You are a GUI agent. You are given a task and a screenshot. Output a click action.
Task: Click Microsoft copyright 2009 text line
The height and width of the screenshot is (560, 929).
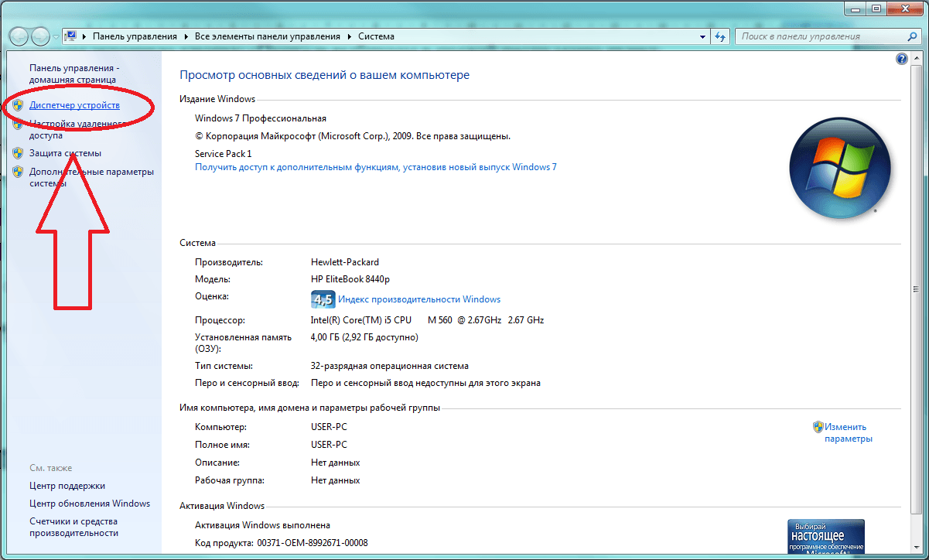pyautogui.click(x=353, y=136)
